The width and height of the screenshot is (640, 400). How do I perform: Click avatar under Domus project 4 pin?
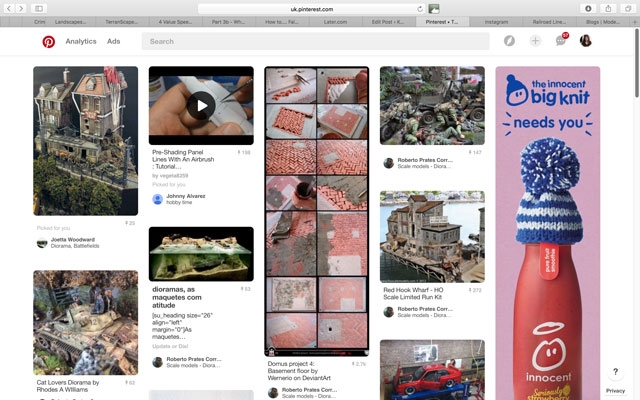click(273, 393)
